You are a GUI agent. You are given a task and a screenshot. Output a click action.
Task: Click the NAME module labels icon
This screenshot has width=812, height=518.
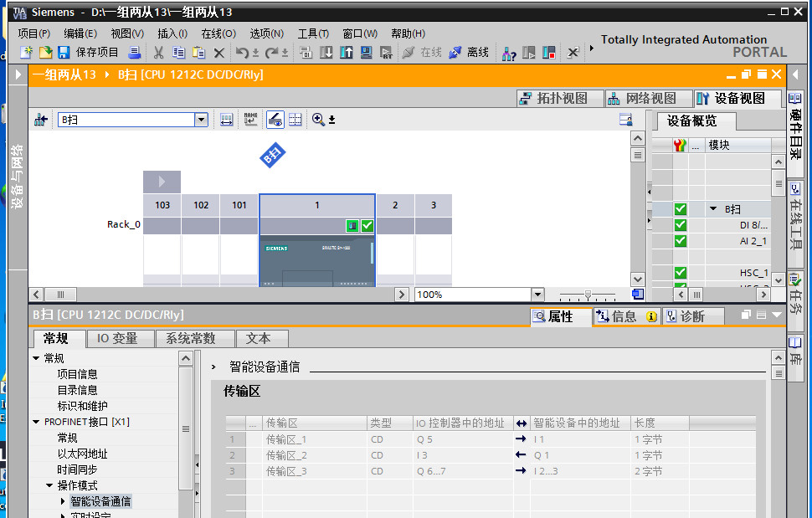tap(250, 120)
